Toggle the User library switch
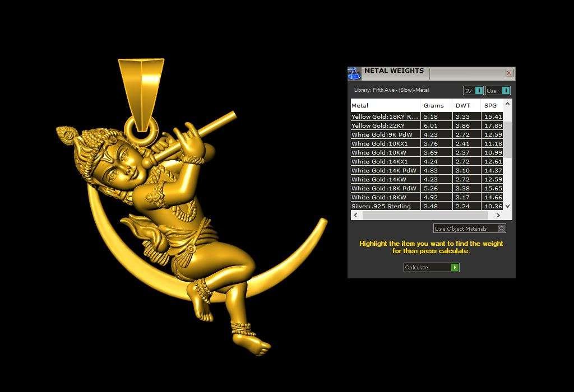The image size is (574, 392). [505, 91]
